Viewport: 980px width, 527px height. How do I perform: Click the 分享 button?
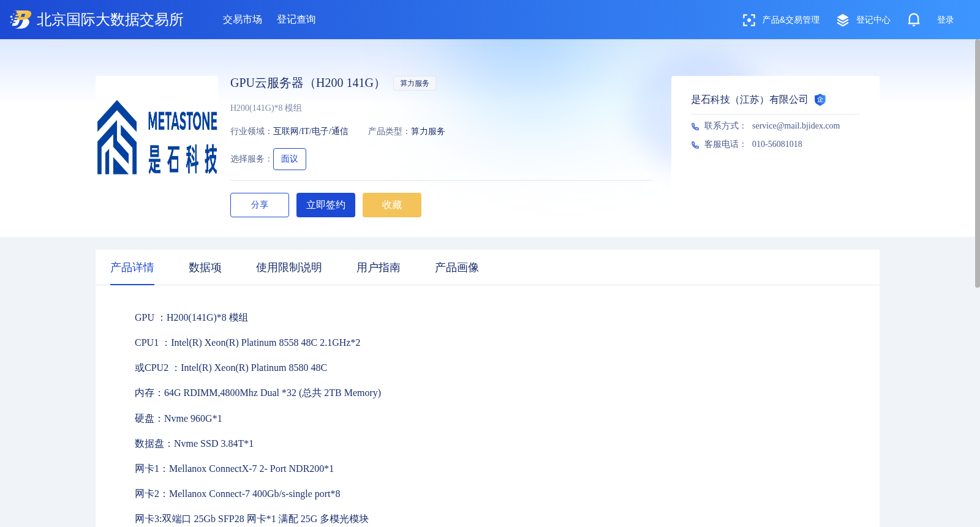(260, 205)
